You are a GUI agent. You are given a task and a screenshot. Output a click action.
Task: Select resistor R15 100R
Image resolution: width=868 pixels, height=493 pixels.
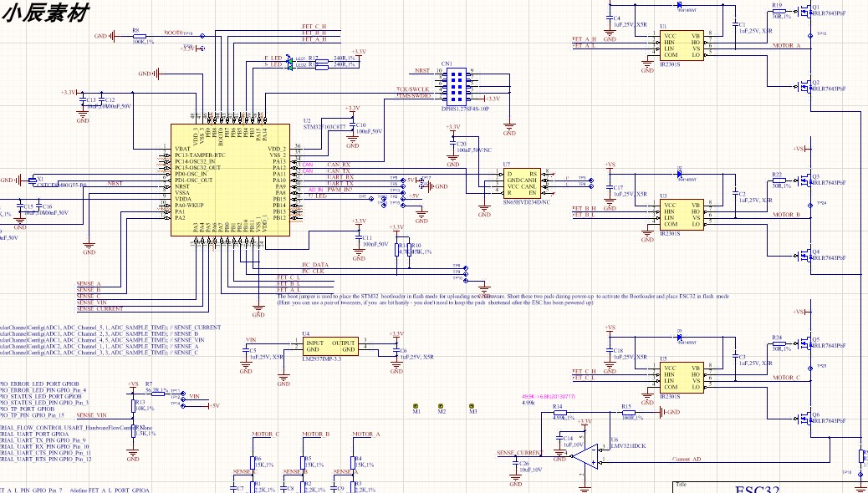628,412
